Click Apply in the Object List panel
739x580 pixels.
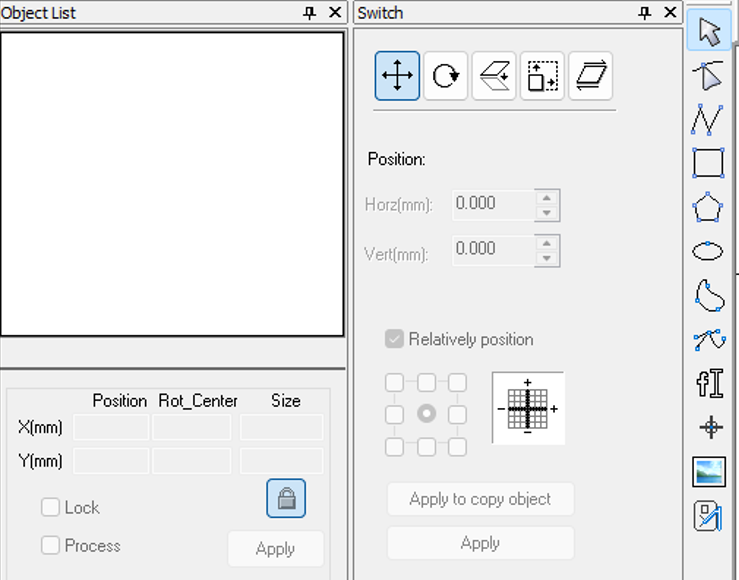(276, 548)
